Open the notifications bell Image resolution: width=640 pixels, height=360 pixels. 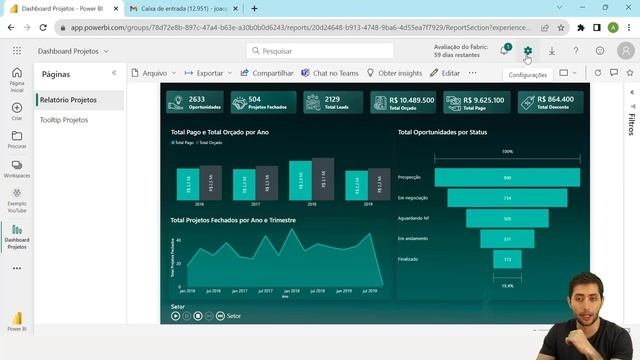click(x=504, y=51)
